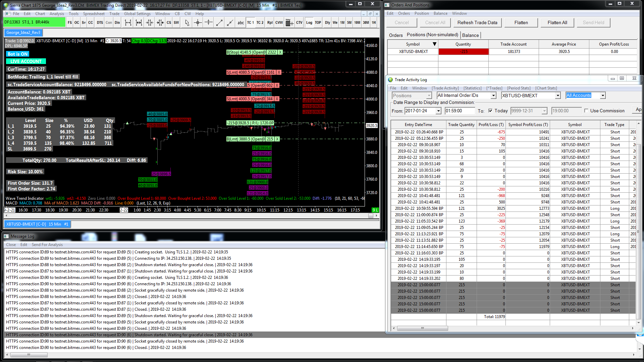Switch to the Balance tab
The height and width of the screenshot is (362, 644).
470,35
